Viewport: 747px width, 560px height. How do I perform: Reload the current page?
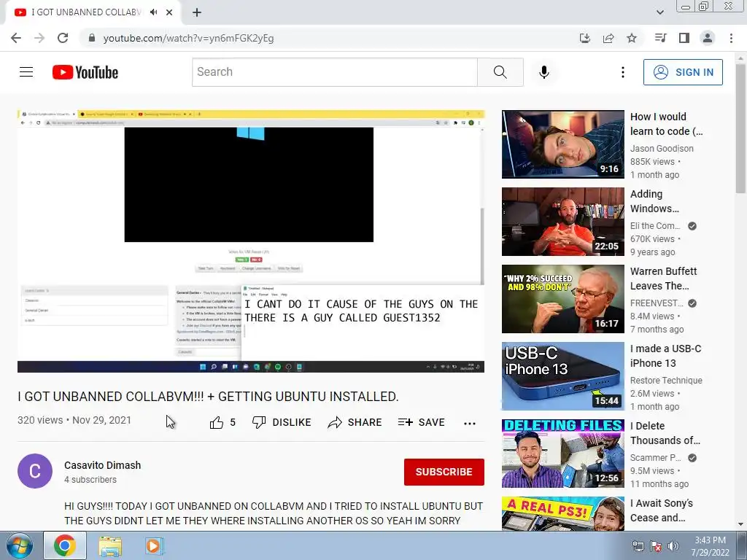pyautogui.click(x=63, y=38)
